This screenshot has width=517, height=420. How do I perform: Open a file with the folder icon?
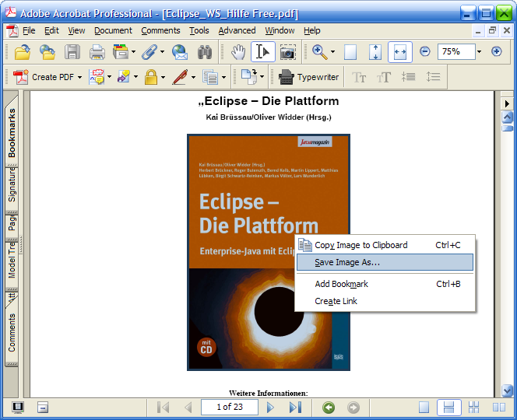(23, 52)
